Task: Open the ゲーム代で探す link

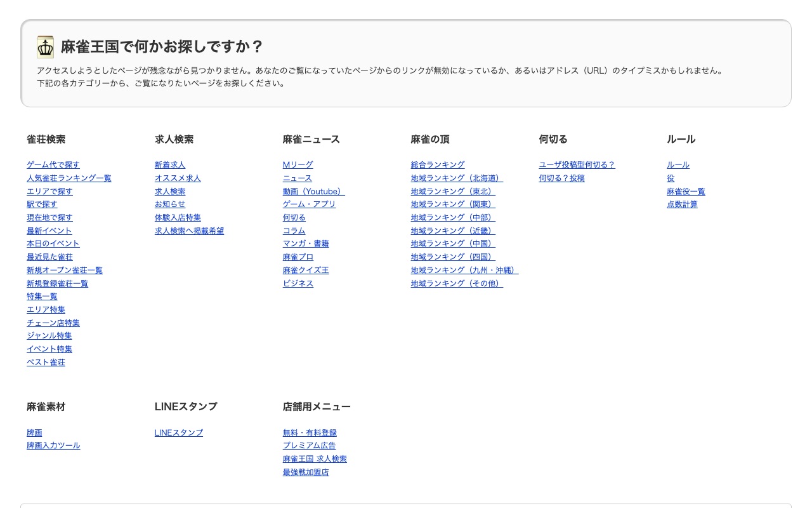Action: 53,164
